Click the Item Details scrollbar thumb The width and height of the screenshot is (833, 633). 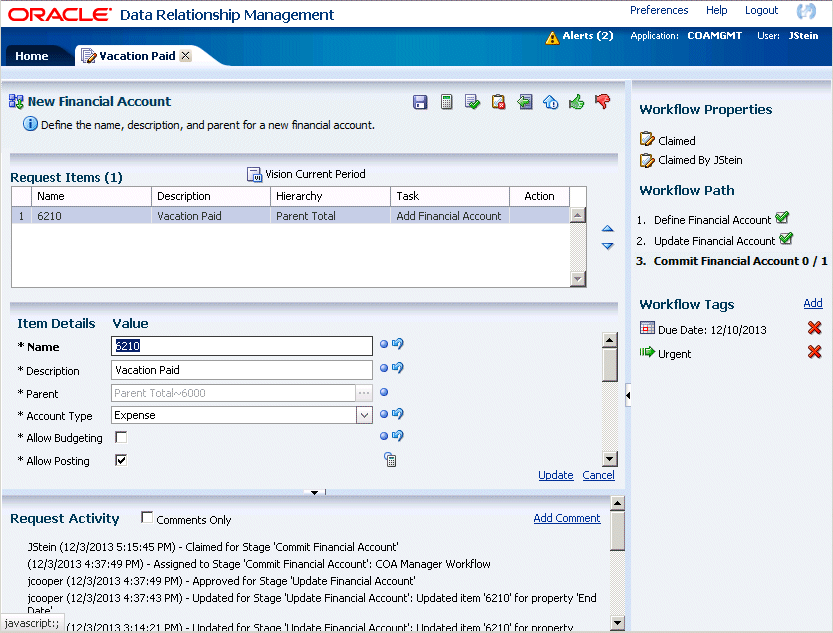pyautogui.click(x=610, y=365)
